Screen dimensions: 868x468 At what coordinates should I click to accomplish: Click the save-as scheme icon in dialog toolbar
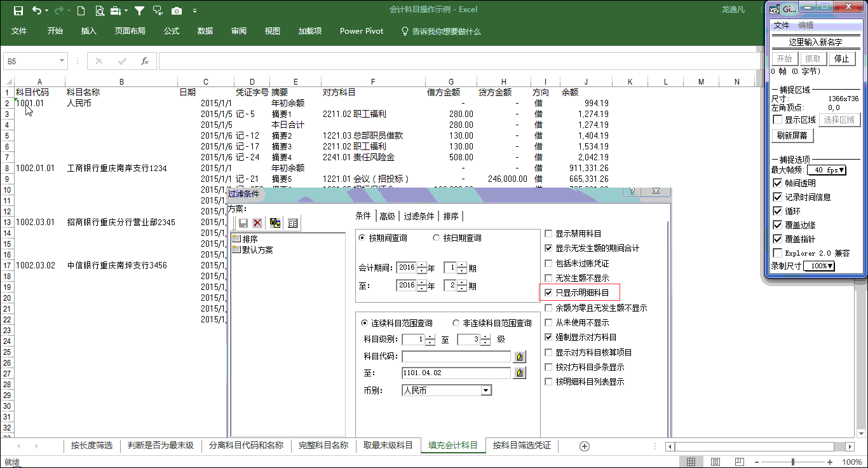(275, 223)
